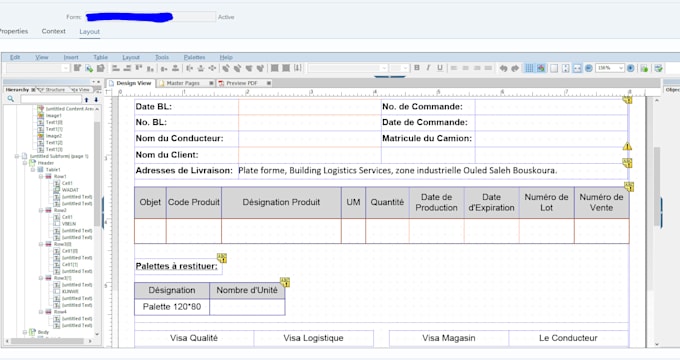Click the Justify paragraph icon
The width and height of the screenshot is (680, 360).
[x=488, y=68]
